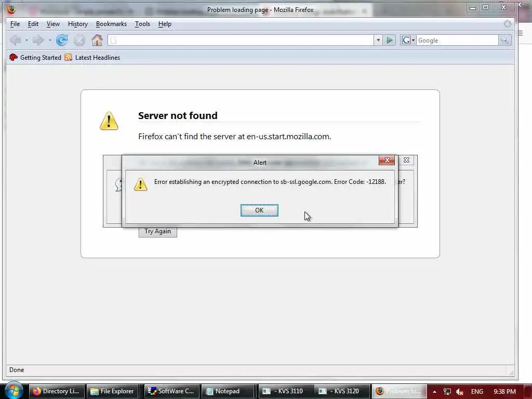Viewport: 532px width, 399px height.
Task: Click the search magnifier icon
Action: 504,41
